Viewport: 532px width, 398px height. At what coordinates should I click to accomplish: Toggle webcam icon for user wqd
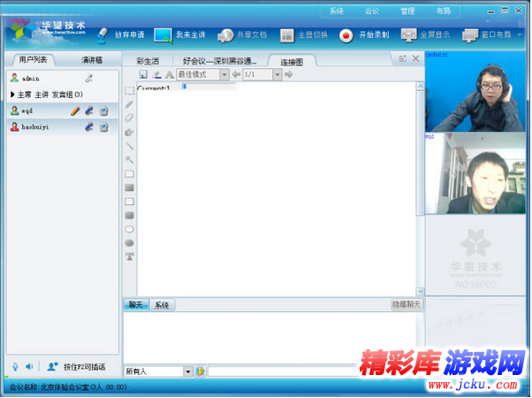[x=103, y=111]
